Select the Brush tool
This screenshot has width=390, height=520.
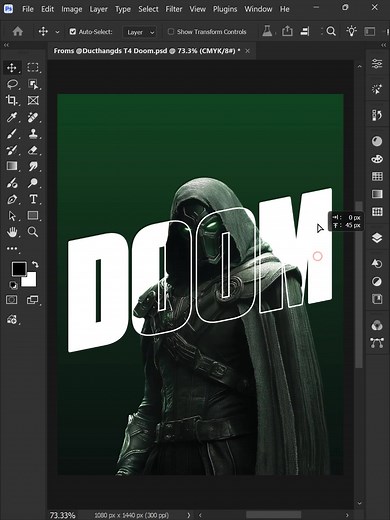(x=12, y=134)
